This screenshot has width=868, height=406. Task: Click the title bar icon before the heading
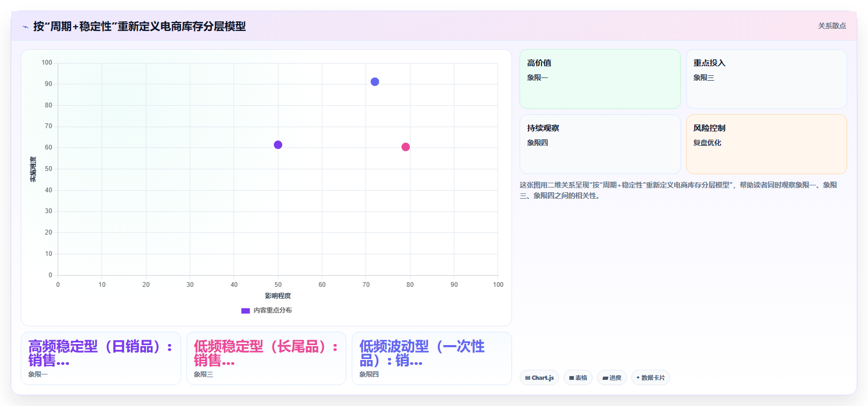point(25,27)
